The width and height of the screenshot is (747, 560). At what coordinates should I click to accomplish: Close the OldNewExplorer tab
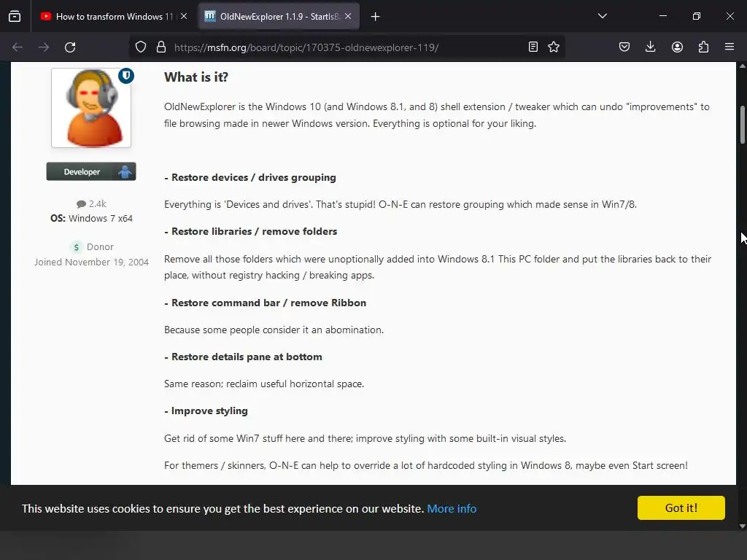coord(348,16)
